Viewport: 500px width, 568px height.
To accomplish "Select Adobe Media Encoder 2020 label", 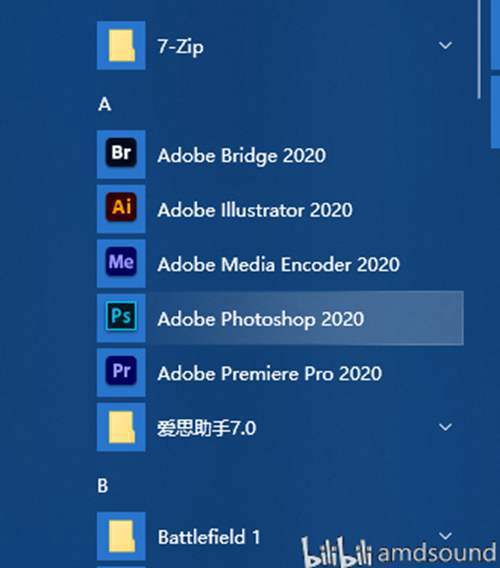I will [x=279, y=264].
